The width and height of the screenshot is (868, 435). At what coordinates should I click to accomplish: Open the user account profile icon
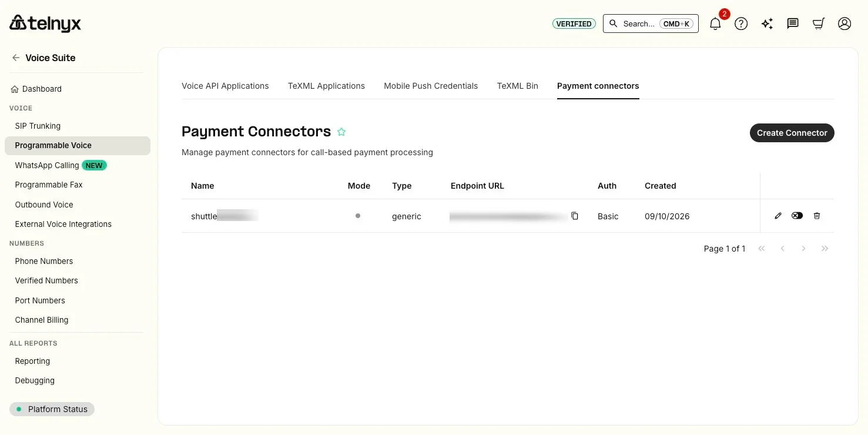point(844,24)
